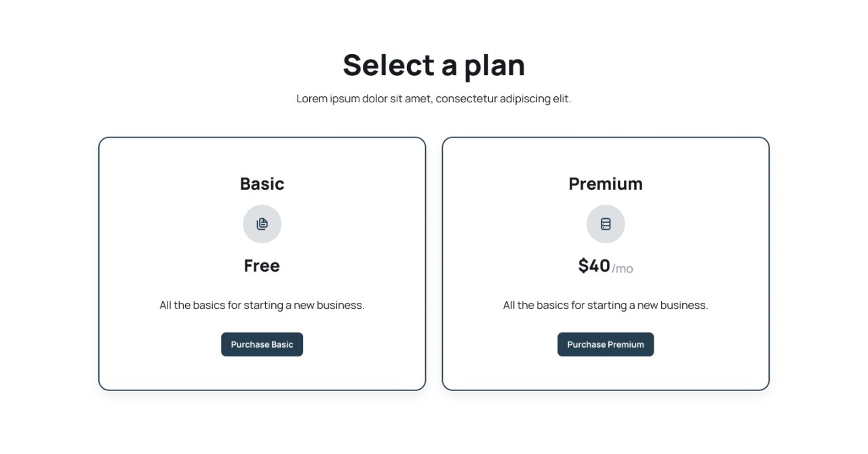Screen dimensions: 868x454
Task: Select the Premium plan title
Action: 606,184
